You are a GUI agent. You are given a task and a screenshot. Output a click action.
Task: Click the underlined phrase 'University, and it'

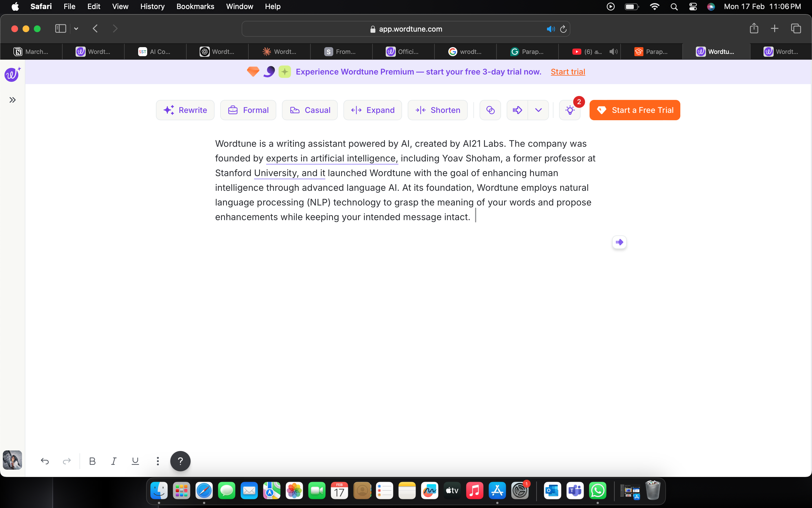[x=290, y=173]
